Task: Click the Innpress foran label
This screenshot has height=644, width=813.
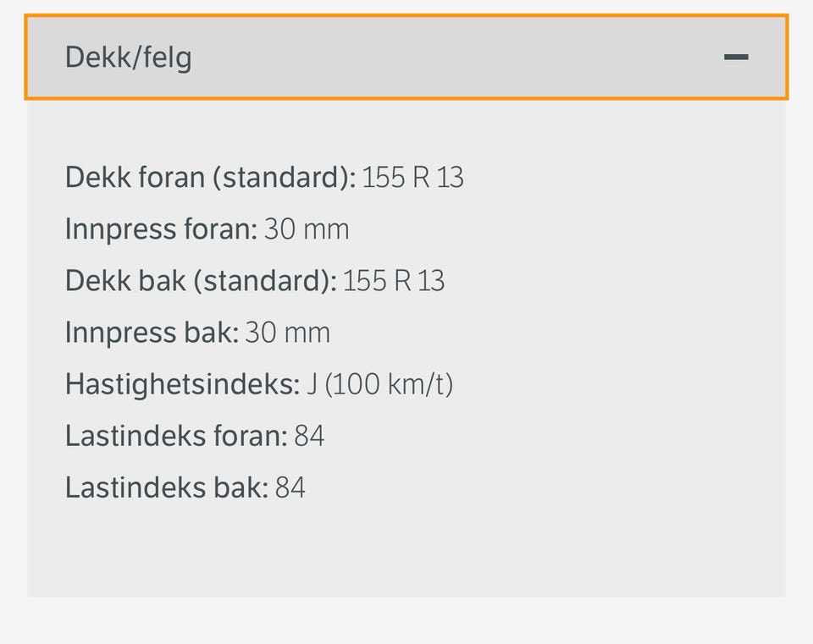Action: pyautogui.click(x=161, y=229)
